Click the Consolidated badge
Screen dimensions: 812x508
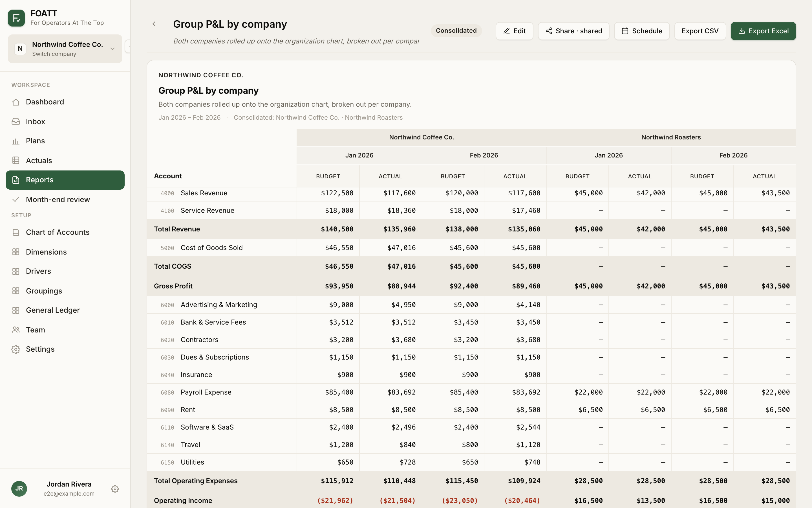click(x=456, y=30)
